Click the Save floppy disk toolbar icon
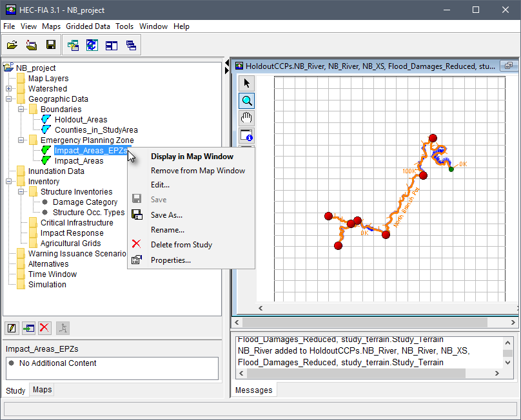Image resolution: width=521 pixels, height=420 pixels. tap(51, 45)
